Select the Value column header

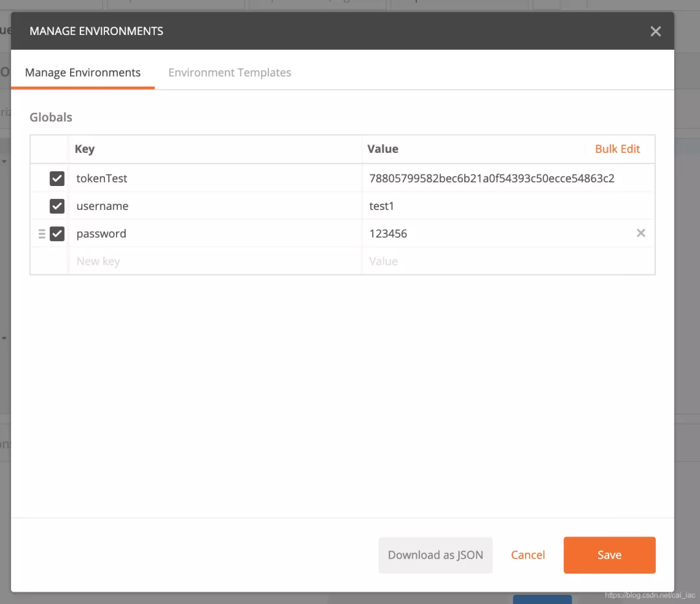(x=382, y=148)
